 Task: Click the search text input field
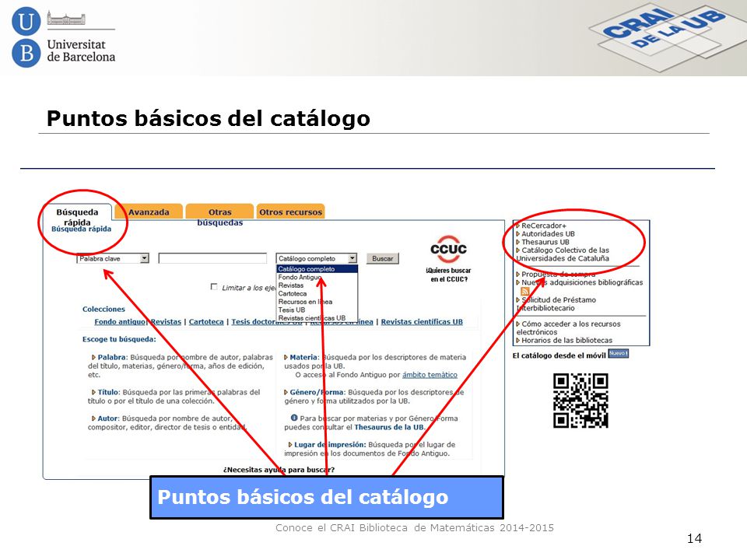click(212, 258)
